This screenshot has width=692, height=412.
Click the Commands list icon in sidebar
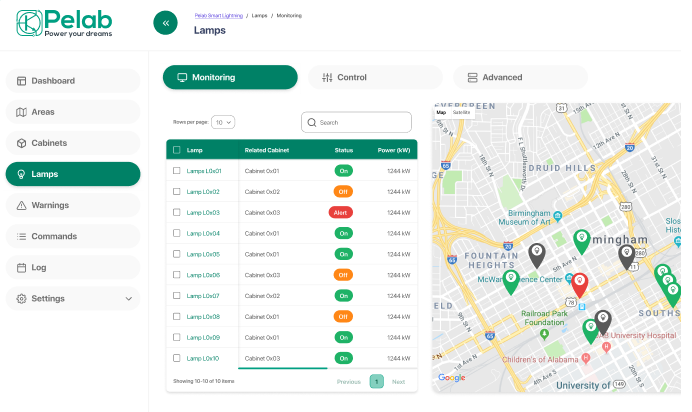(x=21, y=236)
